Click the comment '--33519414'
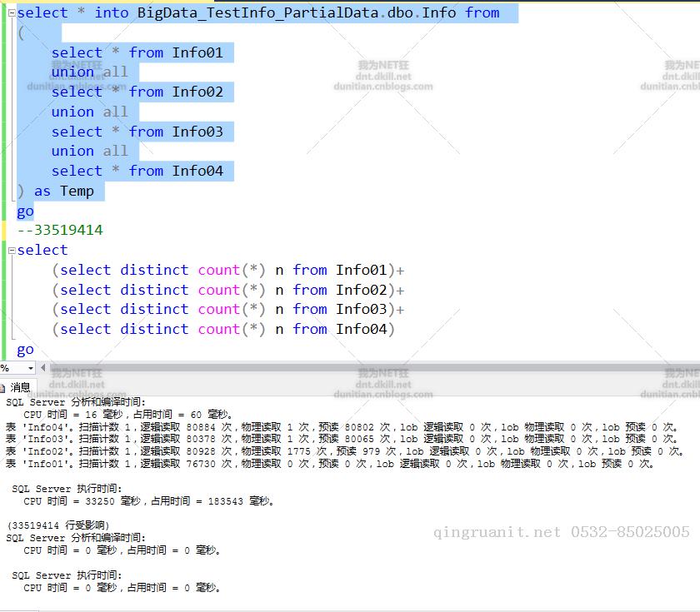Image resolution: width=700 pixels, height=612 pixels. (x=60, y=230)
